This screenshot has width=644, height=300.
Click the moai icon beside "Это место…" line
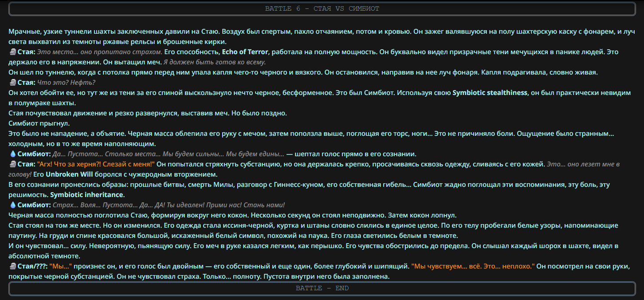[12, 52]
